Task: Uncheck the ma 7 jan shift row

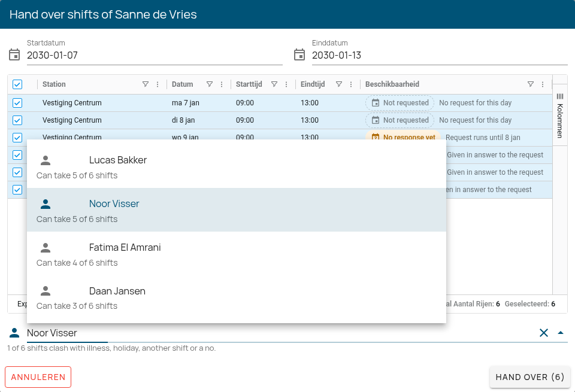Action: (17, 103)
